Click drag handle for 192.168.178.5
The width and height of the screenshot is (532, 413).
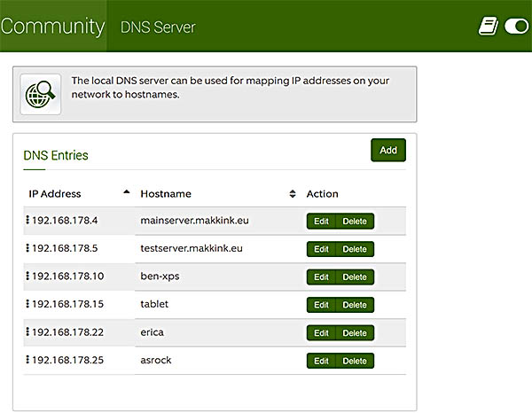[x=27, y=248]
